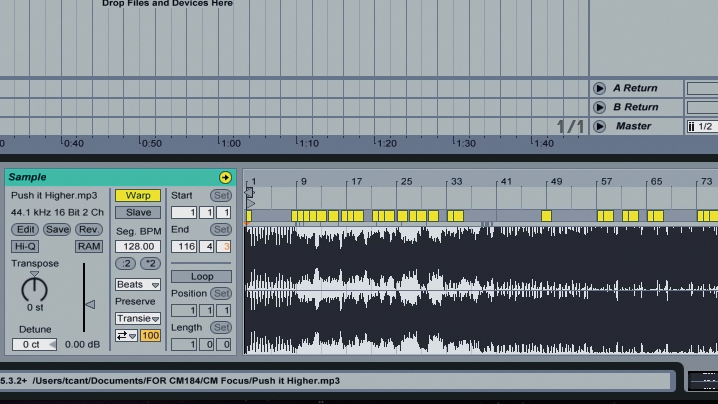Click the 1:30 mark on arrangement timeline
718x404 pixels.
(466, 143)
